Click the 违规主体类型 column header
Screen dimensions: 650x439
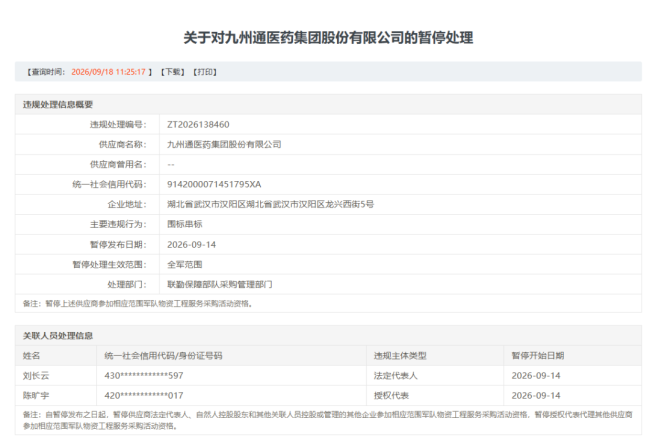[x=400, y=356]
